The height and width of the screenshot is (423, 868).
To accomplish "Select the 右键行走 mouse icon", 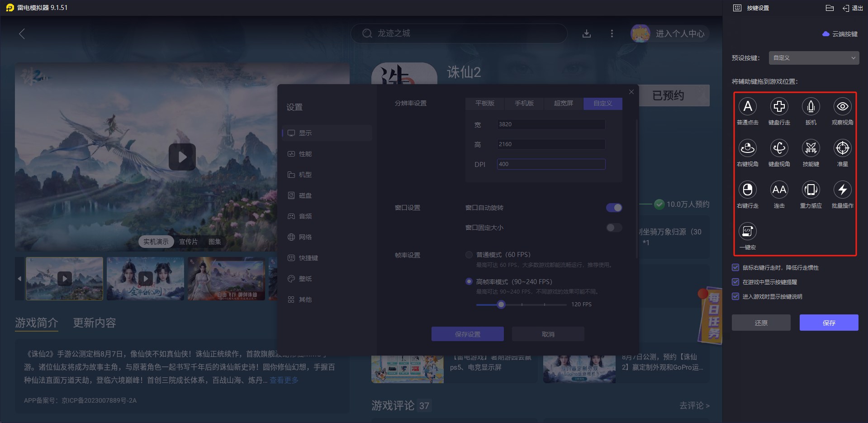I will point(747,190).
